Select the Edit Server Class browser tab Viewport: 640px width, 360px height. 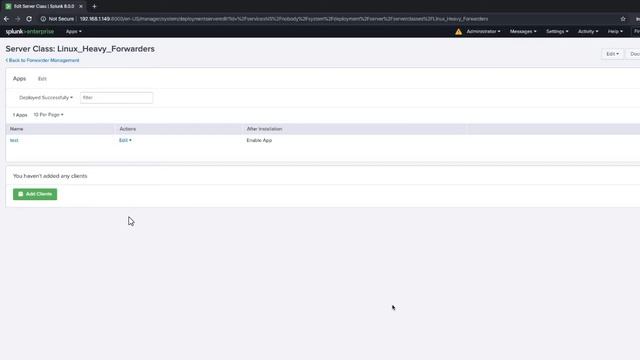[44, 6]
